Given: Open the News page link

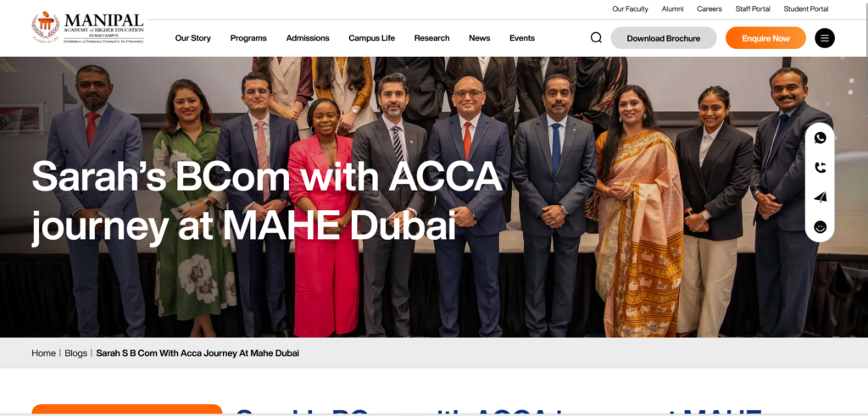Looking at the screenshot, I should [x=480, y=38].
